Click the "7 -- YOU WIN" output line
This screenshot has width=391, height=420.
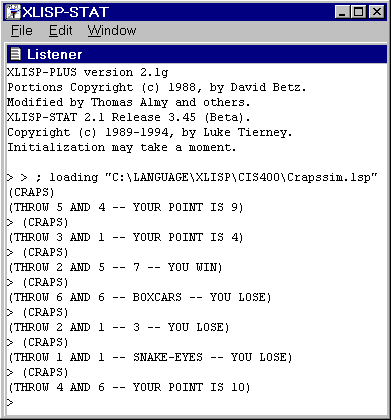[x=115, y=267]
